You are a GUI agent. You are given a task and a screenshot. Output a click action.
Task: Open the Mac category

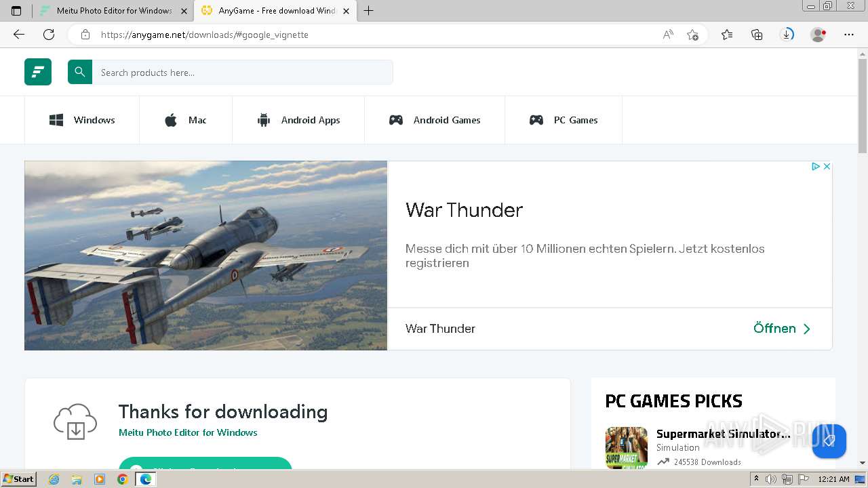coord(186,120)
